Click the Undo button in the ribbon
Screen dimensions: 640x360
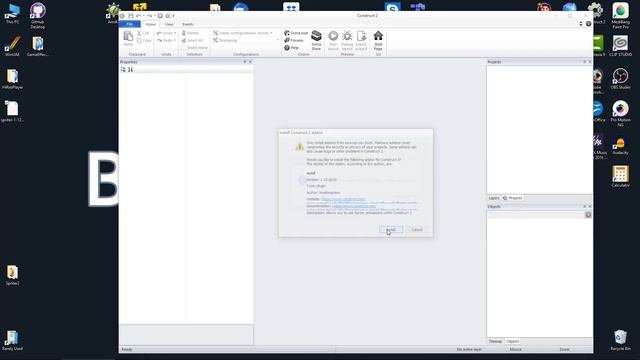click(x=165, y=33)
